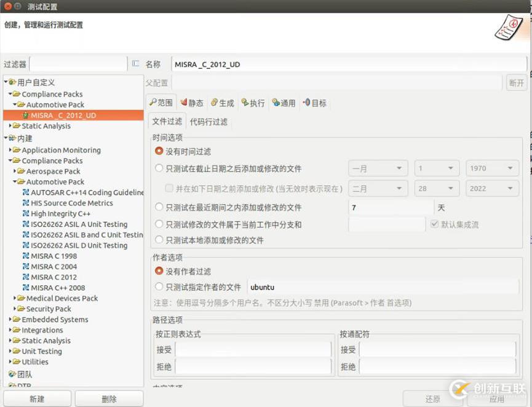Switch to the 目标 tab
The width and height of the screenshot is (532, 407).
(x=315, y=103)
